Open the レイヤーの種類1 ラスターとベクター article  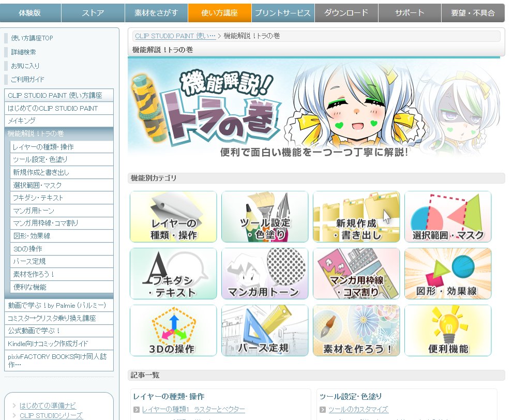click(193, 410)
